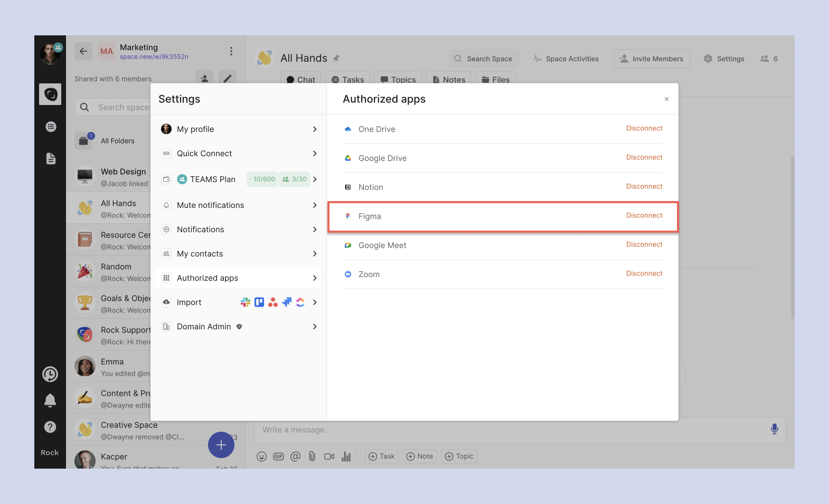829x504 pixels.
Task: Open the help question mark icon
Action: coord(50,427)
